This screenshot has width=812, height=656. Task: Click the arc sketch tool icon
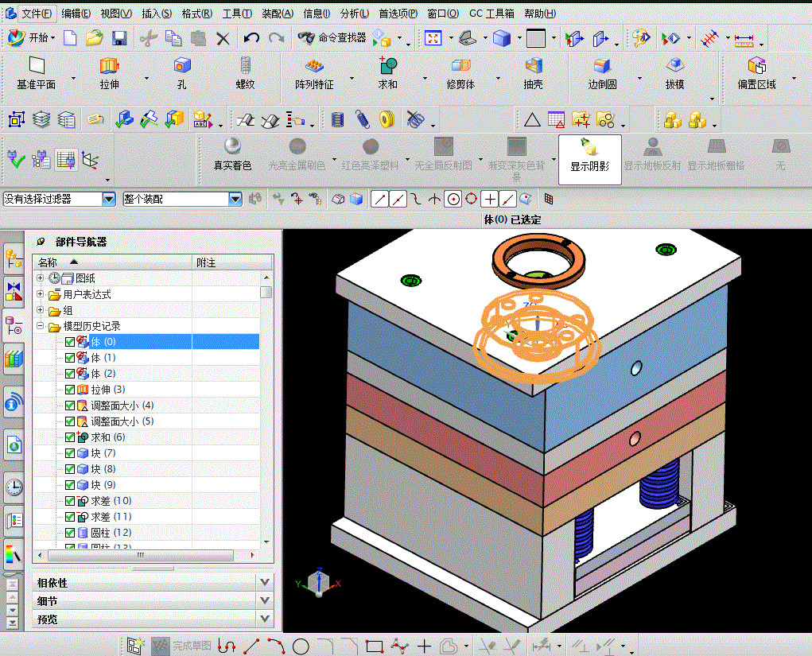(x=277, y=646)
